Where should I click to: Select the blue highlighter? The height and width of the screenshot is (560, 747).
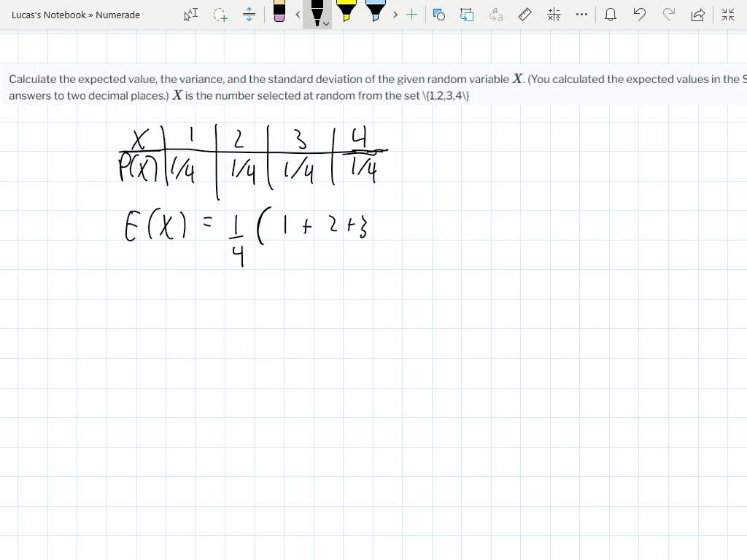click(376, 13)
